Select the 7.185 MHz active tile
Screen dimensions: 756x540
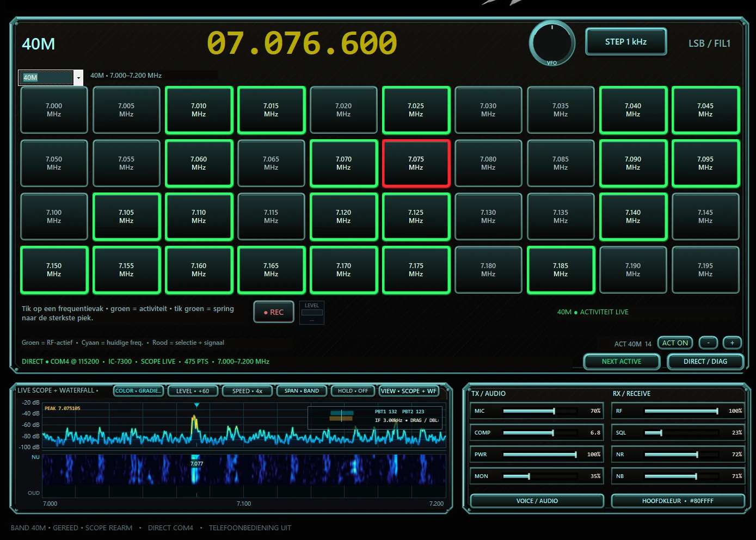coord(561,270)
